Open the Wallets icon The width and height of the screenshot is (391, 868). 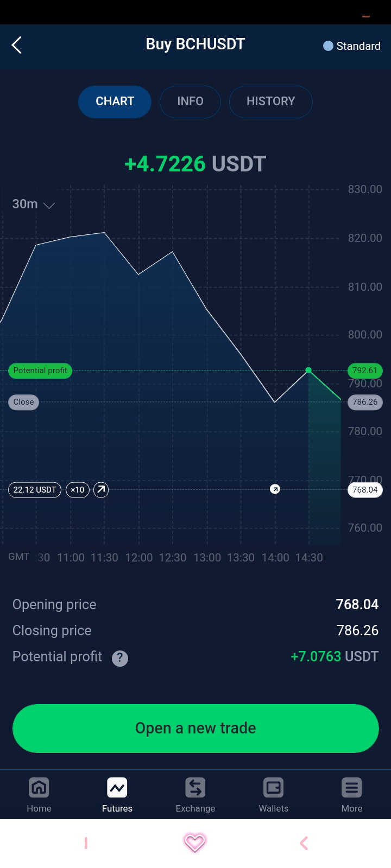[x=274, y=788]
